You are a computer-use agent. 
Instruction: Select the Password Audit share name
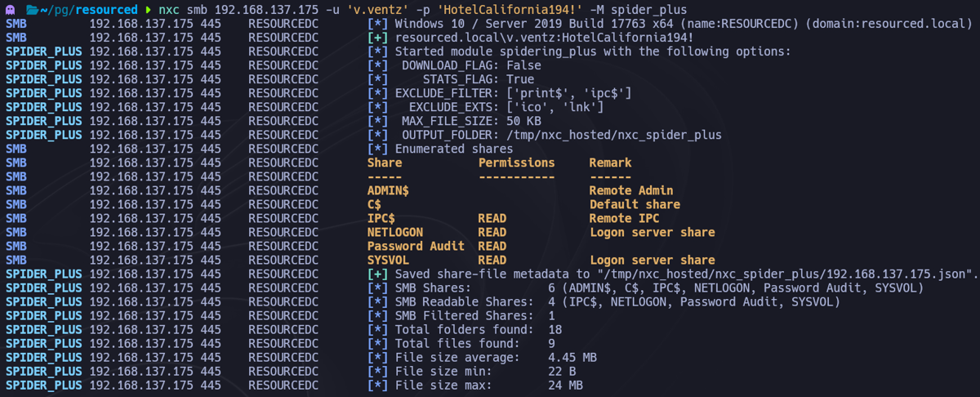tap(416, 246)
